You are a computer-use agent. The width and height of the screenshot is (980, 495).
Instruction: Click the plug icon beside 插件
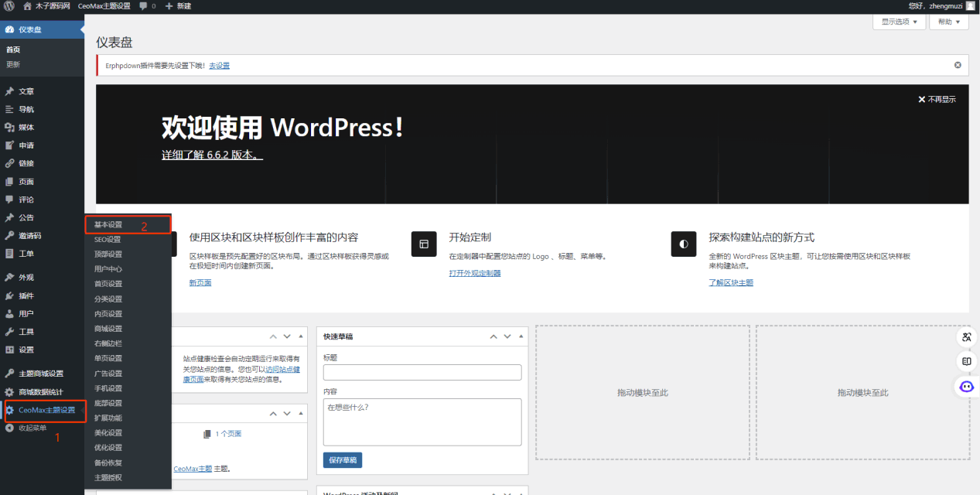click(x=9, y=296)
